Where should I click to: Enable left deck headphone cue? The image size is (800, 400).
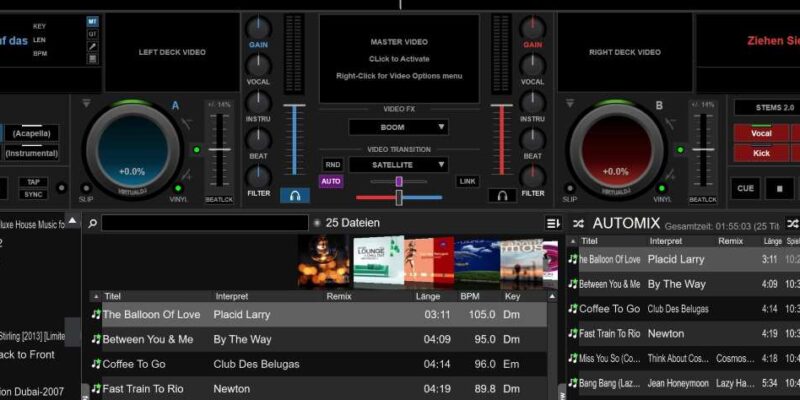tap(295, 195)
